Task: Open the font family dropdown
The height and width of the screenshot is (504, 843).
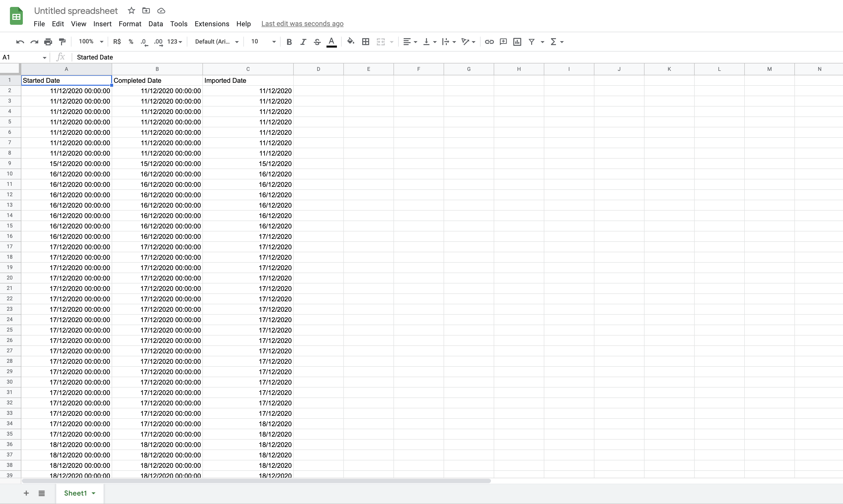Action: tap(217, 41)
